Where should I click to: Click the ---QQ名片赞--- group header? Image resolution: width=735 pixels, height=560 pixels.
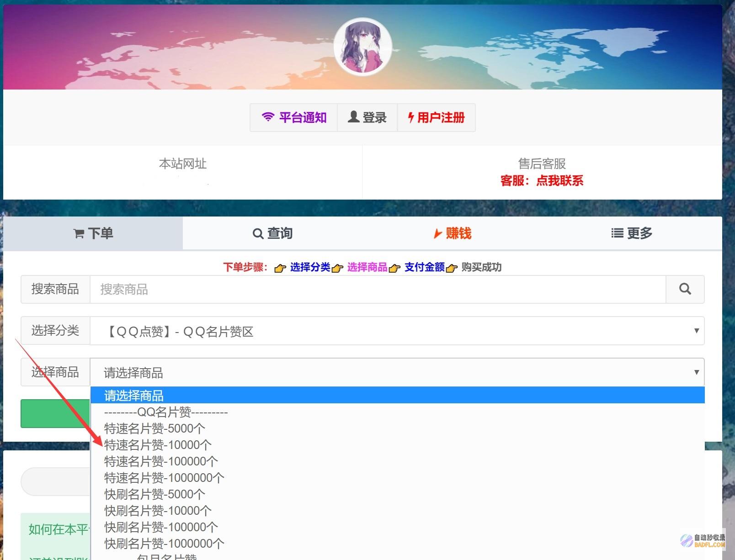point(397,412)
